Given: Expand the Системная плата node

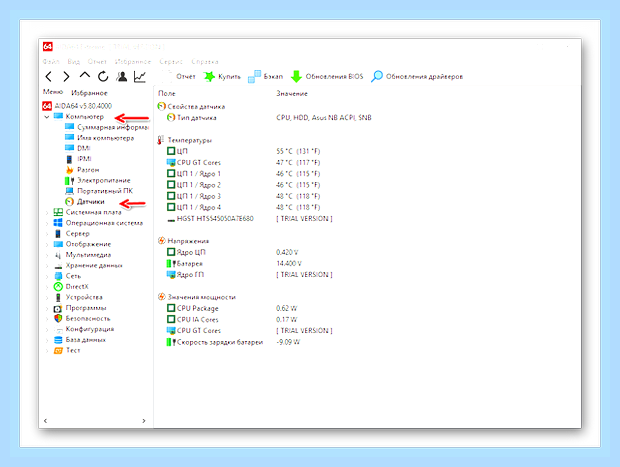Looking at the screenshot, I should coord(47,212).
